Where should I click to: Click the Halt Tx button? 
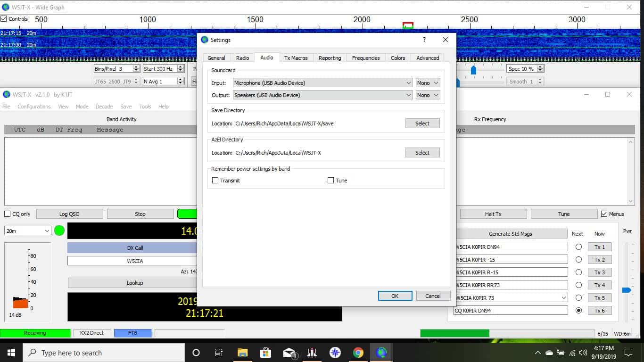pos(493,214)
